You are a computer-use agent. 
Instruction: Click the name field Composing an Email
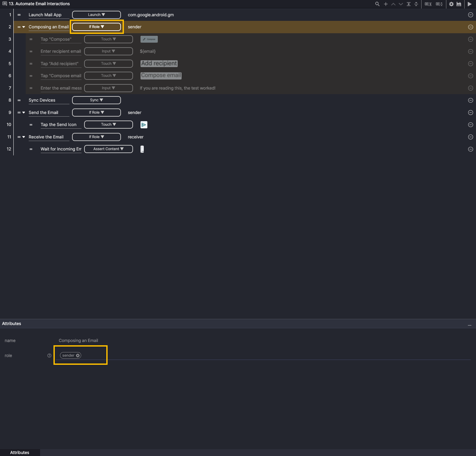coord(78,340)
